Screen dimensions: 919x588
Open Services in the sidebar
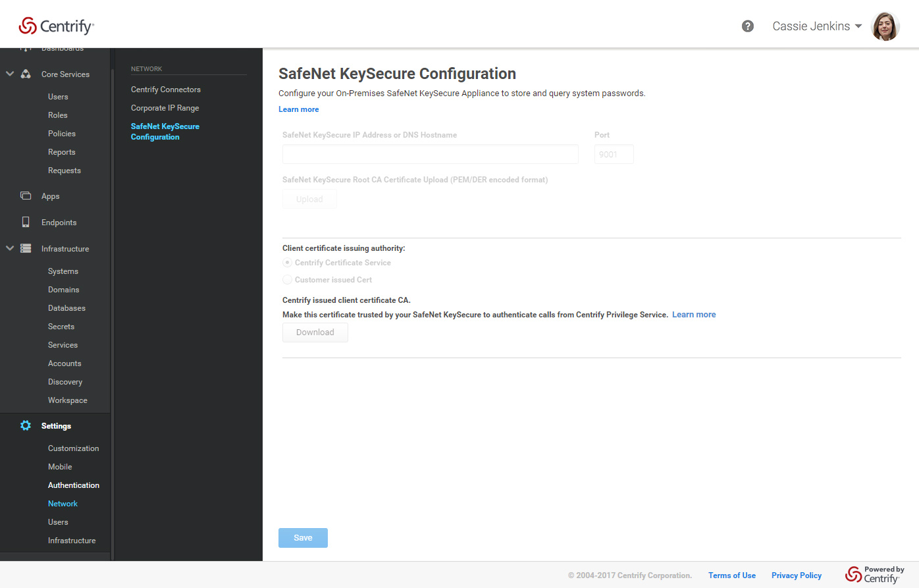pos(63,345)
